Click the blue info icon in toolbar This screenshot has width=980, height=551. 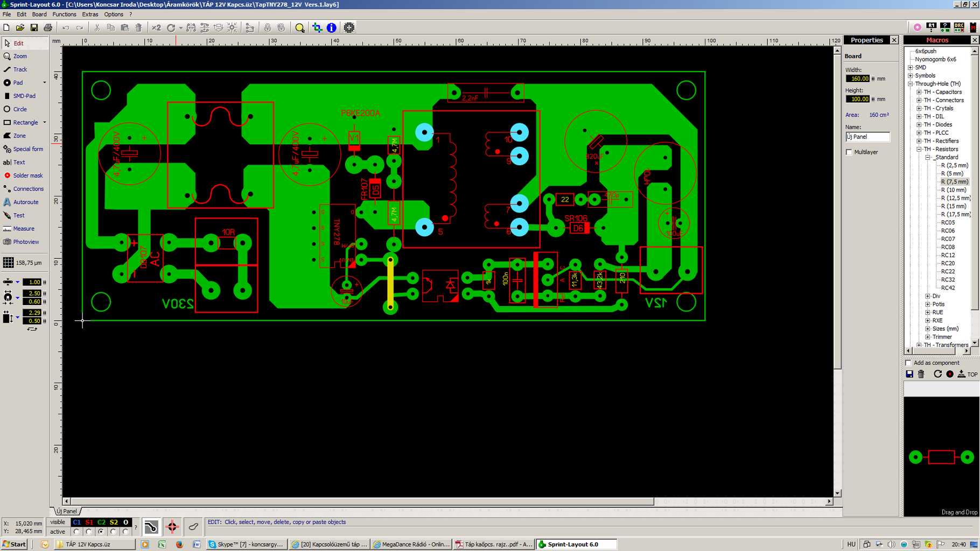[332, 27]
